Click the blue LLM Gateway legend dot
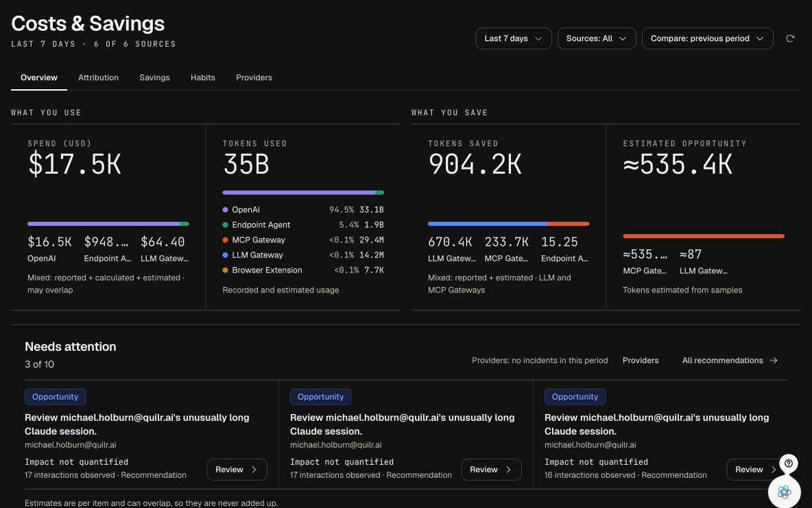The image size is (812, 508). coord(225,255)
